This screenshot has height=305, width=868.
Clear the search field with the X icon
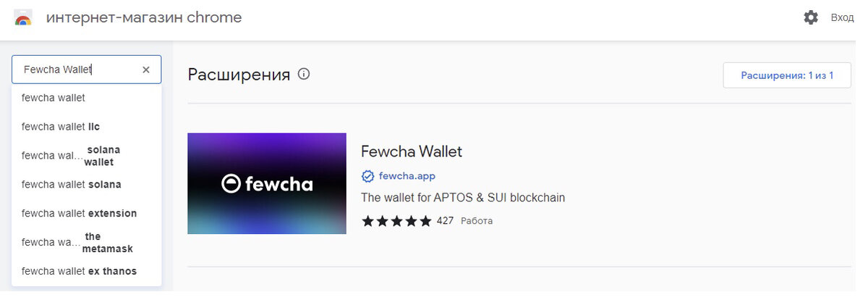point(146,70)
